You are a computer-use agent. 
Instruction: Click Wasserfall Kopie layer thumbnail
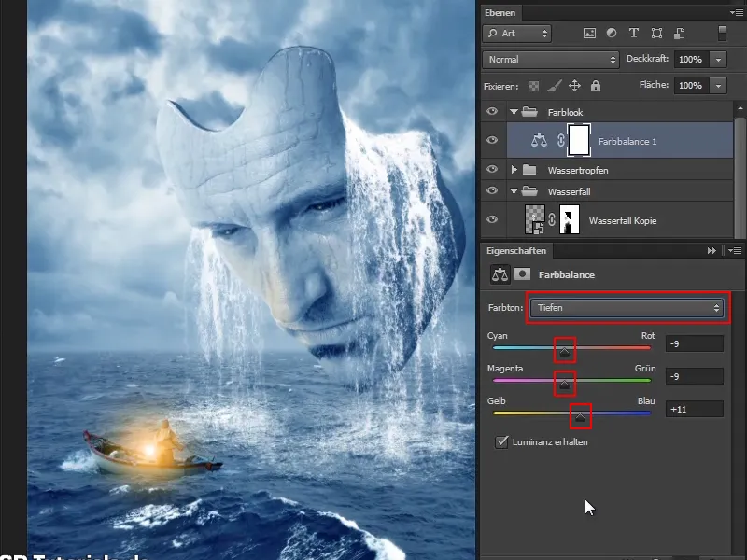click(x=534, y=219)
